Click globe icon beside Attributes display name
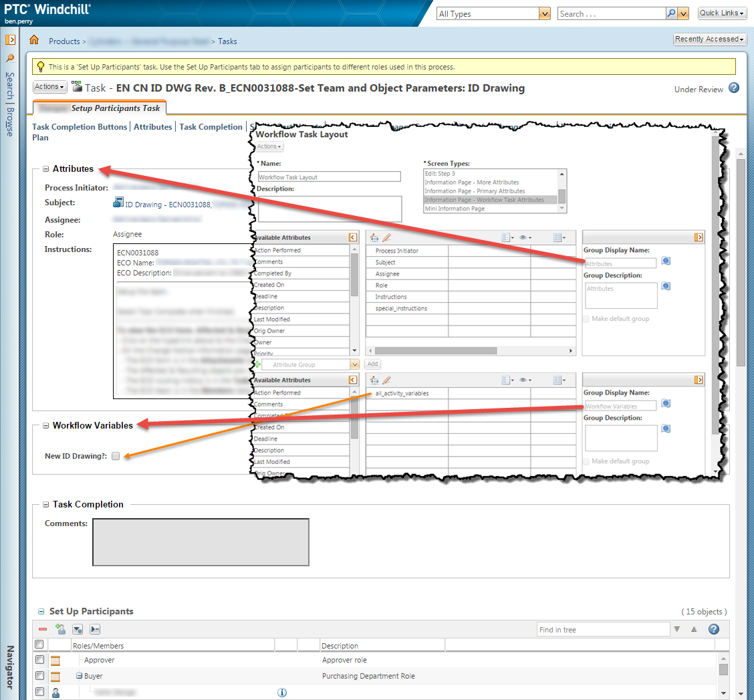 666,261
